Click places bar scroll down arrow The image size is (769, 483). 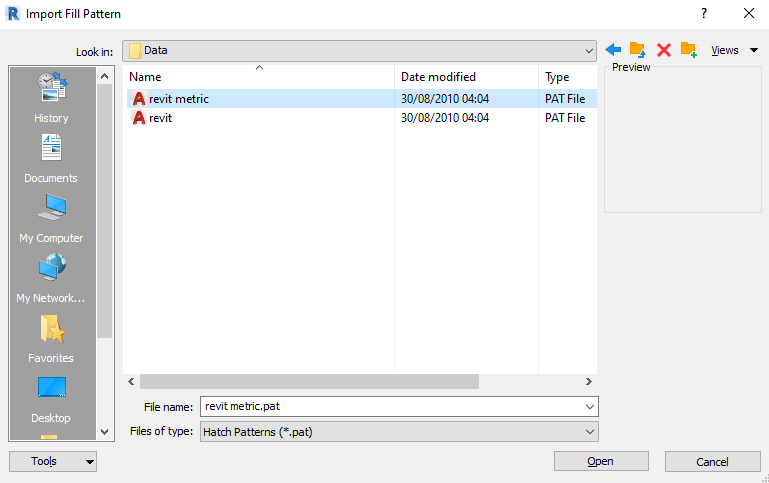tap(104, 432)
